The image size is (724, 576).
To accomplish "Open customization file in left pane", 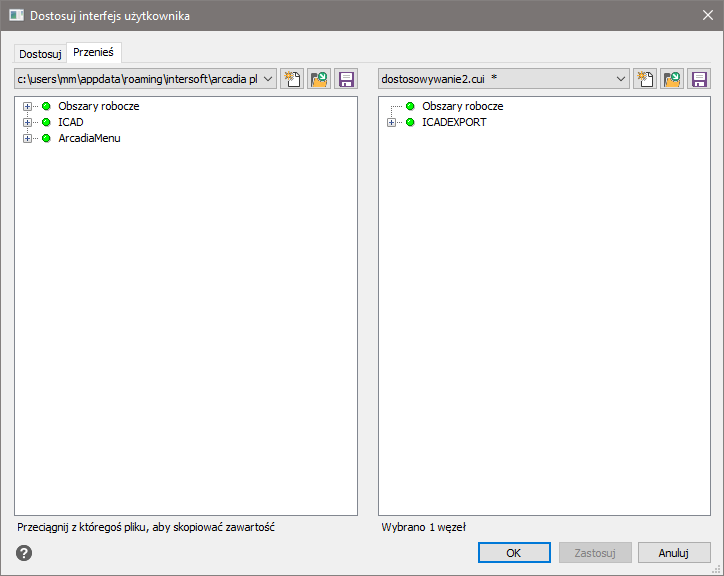I will [319, 79].
